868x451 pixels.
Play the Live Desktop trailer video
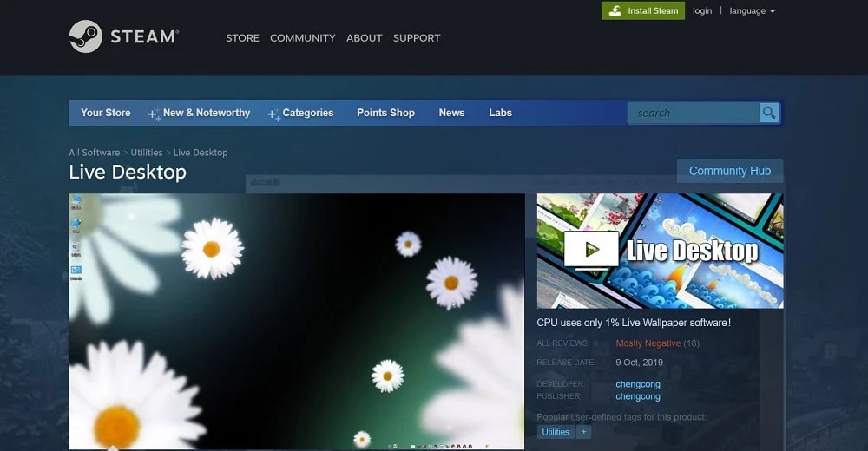click(590, 250)
